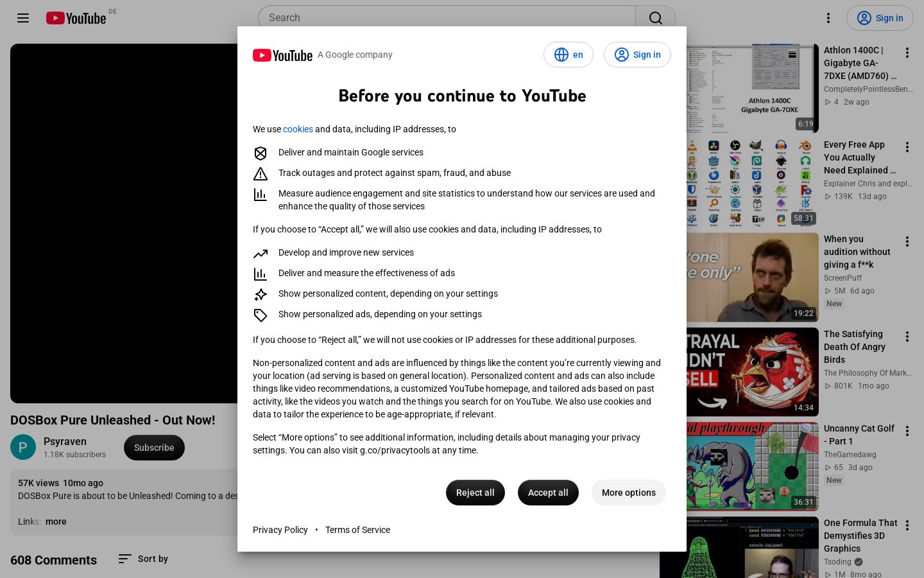This screenshot has width=924, height=578.
Task: Click the Accept all button
Action: pos(548,493)
